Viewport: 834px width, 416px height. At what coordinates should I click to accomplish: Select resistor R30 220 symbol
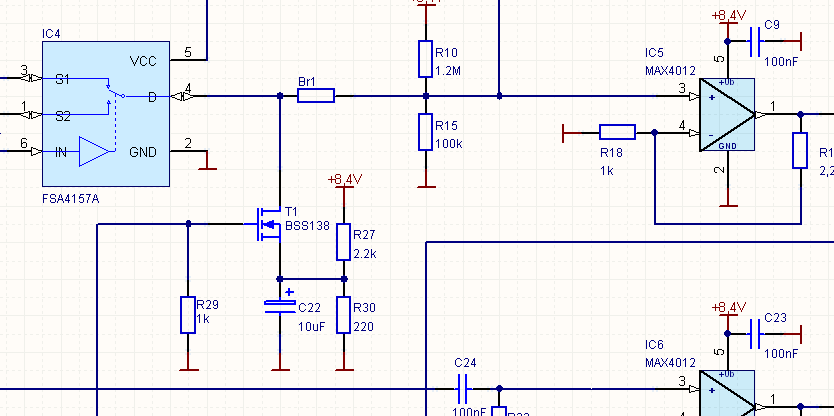pos(343,314)
